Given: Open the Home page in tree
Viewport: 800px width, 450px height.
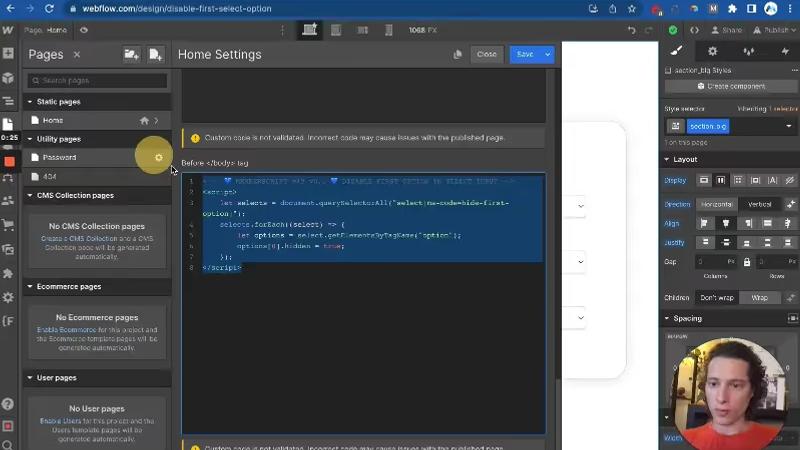Looking at the screenshot, I should (52, 120).
